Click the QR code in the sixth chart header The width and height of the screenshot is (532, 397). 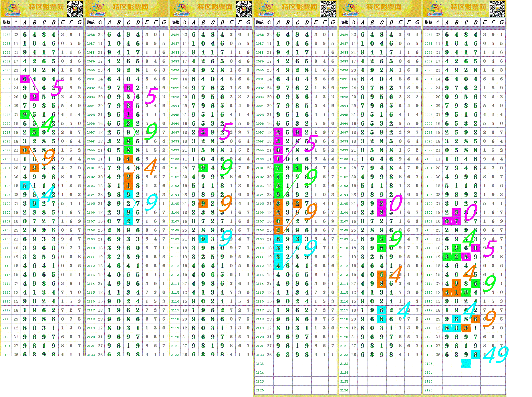tap(497, 9)
